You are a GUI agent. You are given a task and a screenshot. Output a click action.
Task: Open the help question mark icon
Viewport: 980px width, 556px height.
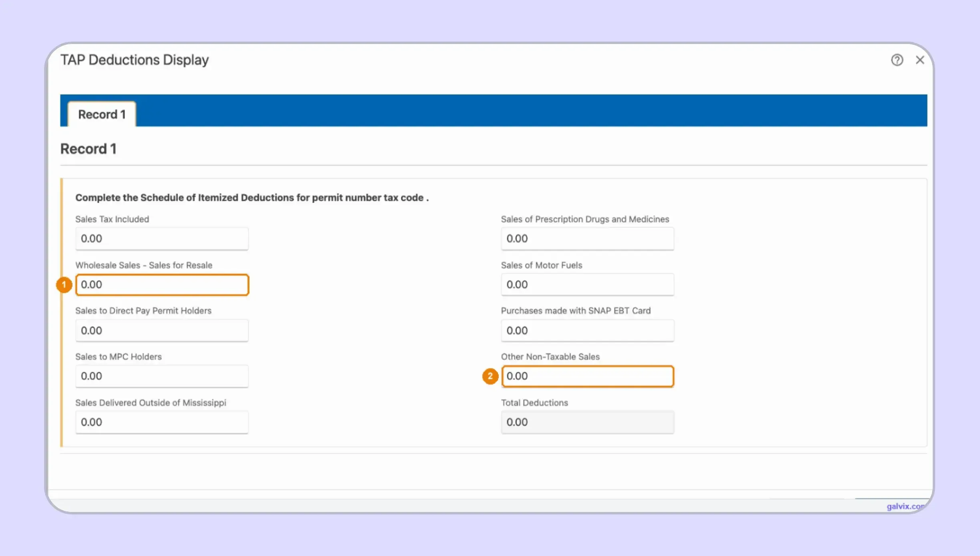coord(897,60)
